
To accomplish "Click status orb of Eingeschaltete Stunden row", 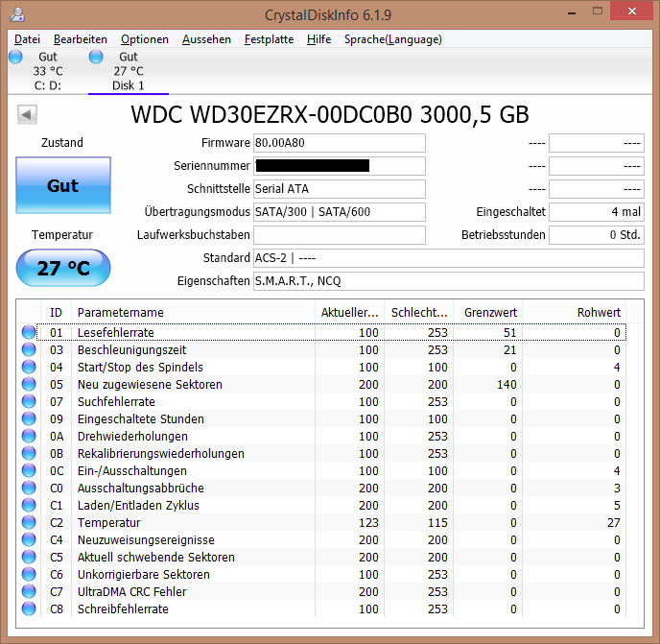I will [29, 418].
